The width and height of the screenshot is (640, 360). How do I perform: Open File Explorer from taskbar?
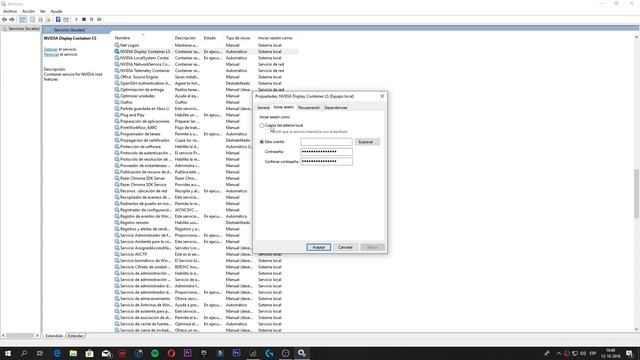73,353
